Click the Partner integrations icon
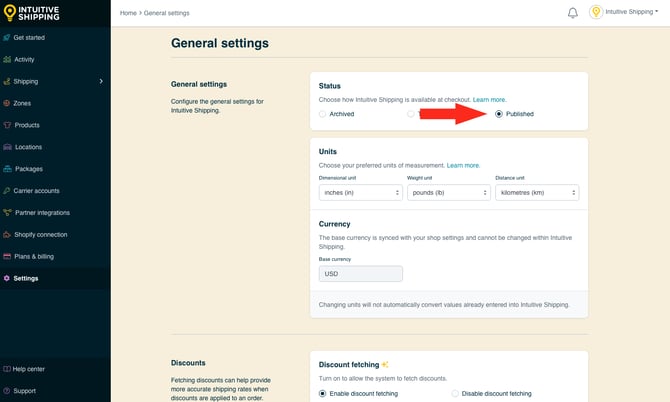Screen dimensions: 670x402 7,212
